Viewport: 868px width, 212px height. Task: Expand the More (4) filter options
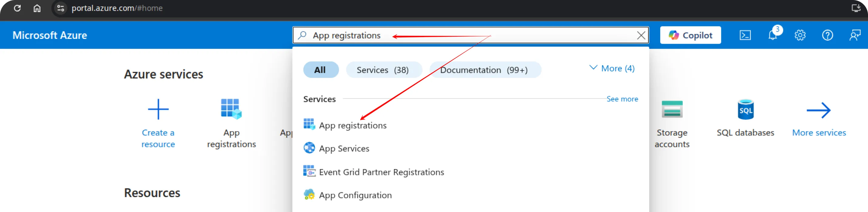[x=612, y=68]
